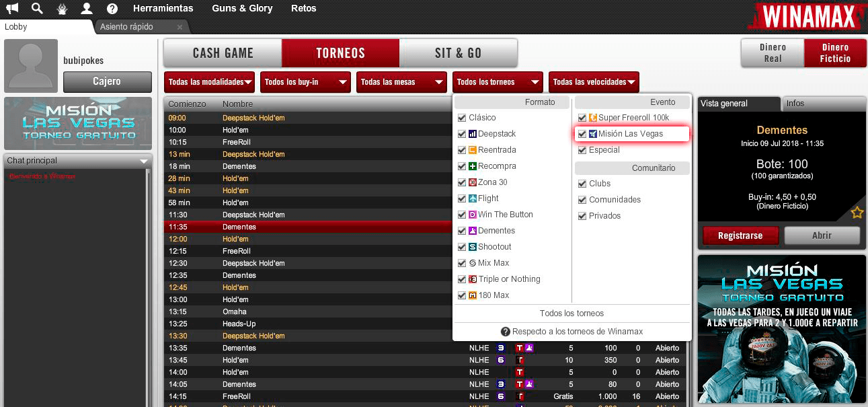This screenshot has width=868, height=407.
Task: Toggle the Recompra checkbox
Action: (x=462, y=166)
